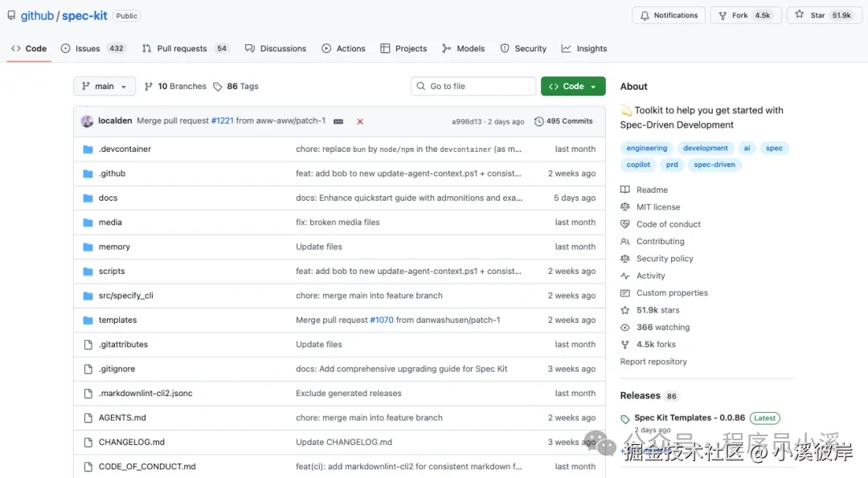This screenshot has height=478, width=868.
Task: Open the main branch dropdown
Action: [x=105, y=87]
